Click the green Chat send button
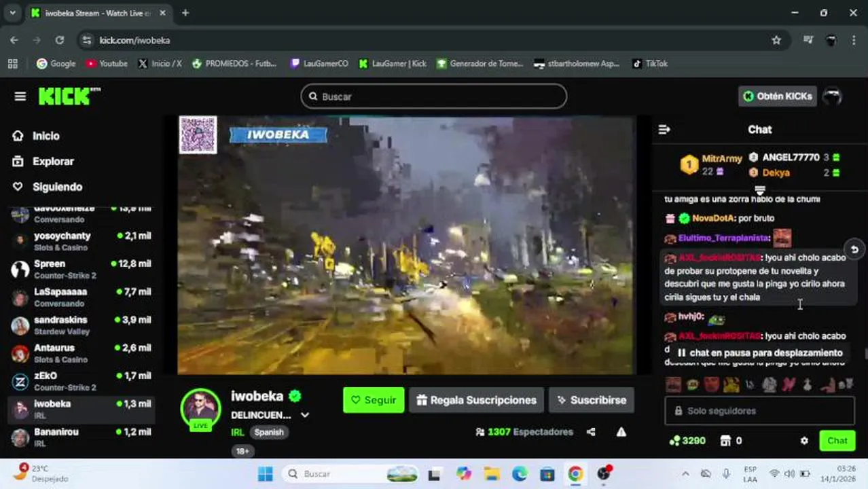This screenshot has height=489, width=868. pyautogui.click(x=837, y=441)
